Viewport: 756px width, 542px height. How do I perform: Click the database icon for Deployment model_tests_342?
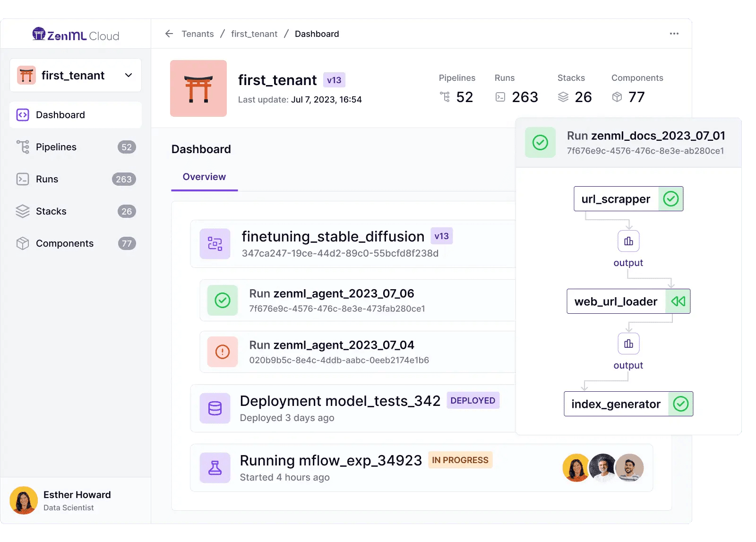coord(215,408)
